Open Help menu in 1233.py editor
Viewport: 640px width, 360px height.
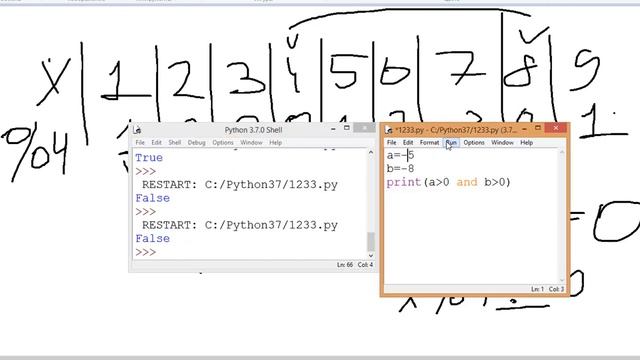tap(527, 142)
